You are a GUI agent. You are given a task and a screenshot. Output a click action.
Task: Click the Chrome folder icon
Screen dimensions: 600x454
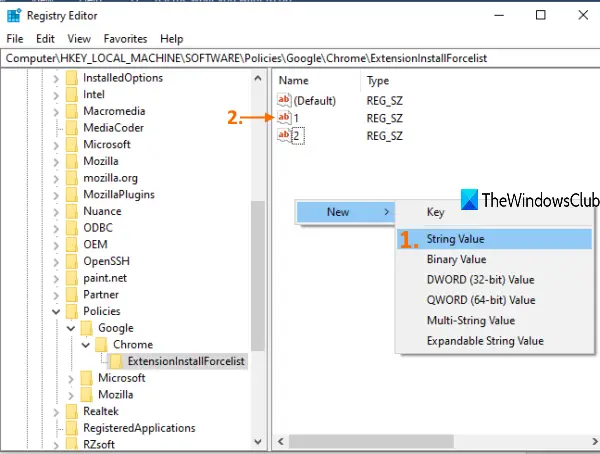(x=101, y=345)
